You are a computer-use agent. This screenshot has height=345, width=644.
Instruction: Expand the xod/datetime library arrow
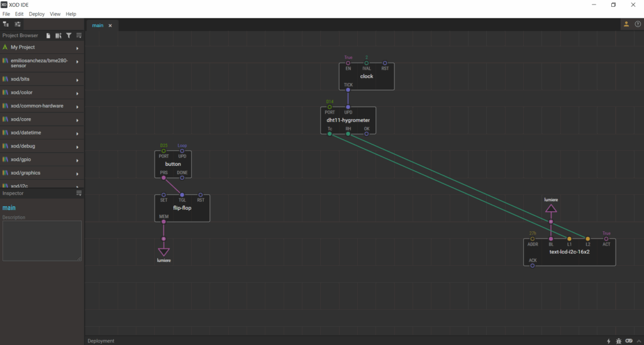point(77,134)
